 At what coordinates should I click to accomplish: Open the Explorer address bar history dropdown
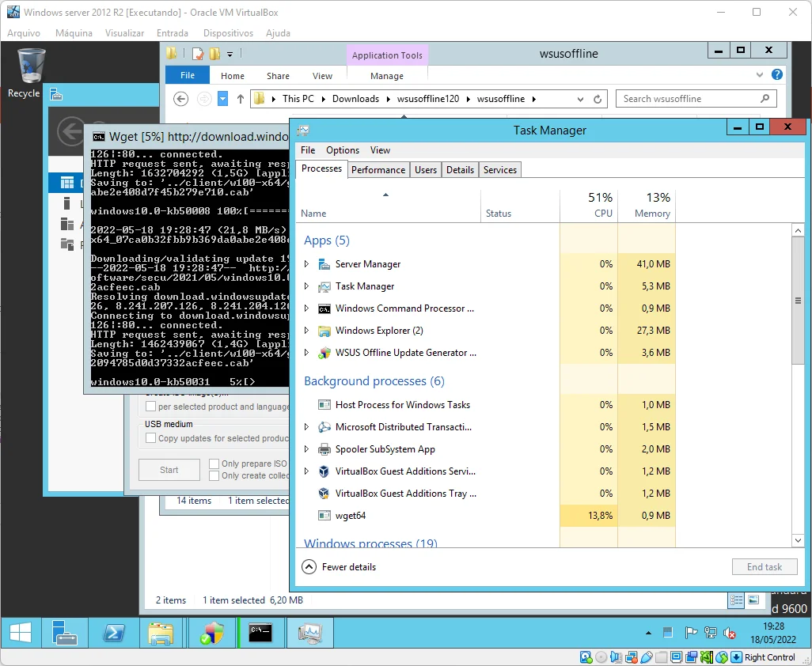tap(580, 99)
